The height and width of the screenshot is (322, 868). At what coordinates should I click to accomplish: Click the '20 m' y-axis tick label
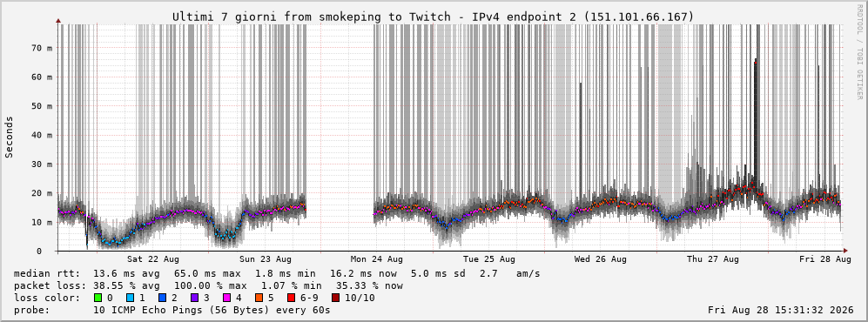pos(42,193)
